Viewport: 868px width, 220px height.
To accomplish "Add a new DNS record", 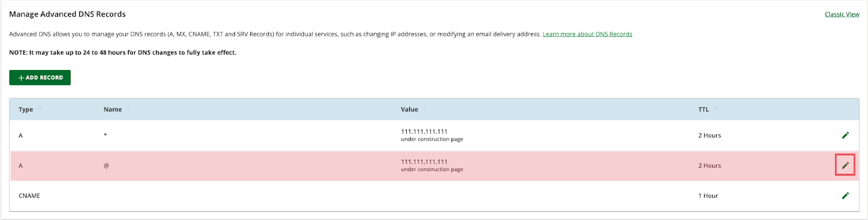I will coord(40,78).
